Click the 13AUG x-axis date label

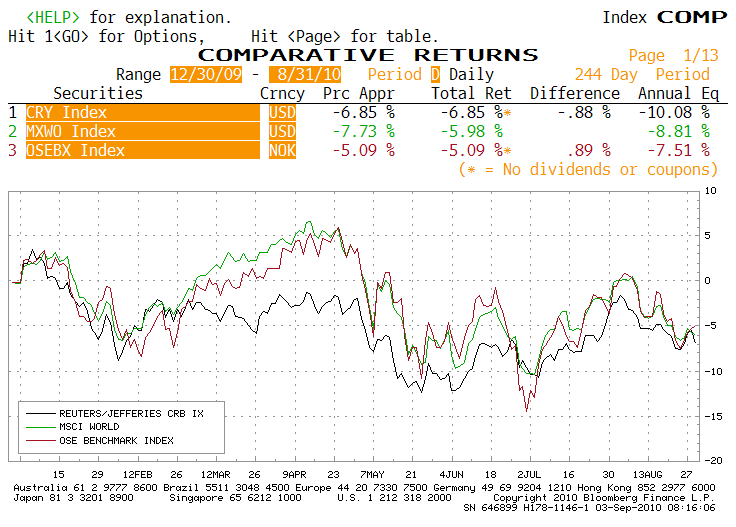tap(647, 474)
